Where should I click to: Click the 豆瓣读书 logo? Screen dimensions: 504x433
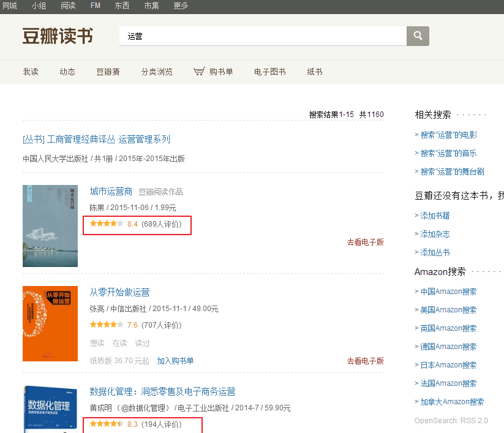57,36
